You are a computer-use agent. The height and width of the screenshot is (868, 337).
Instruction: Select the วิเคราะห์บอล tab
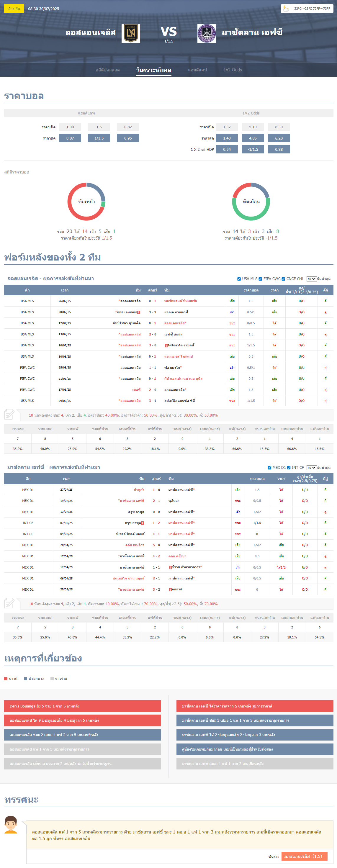tap(154, 70)
